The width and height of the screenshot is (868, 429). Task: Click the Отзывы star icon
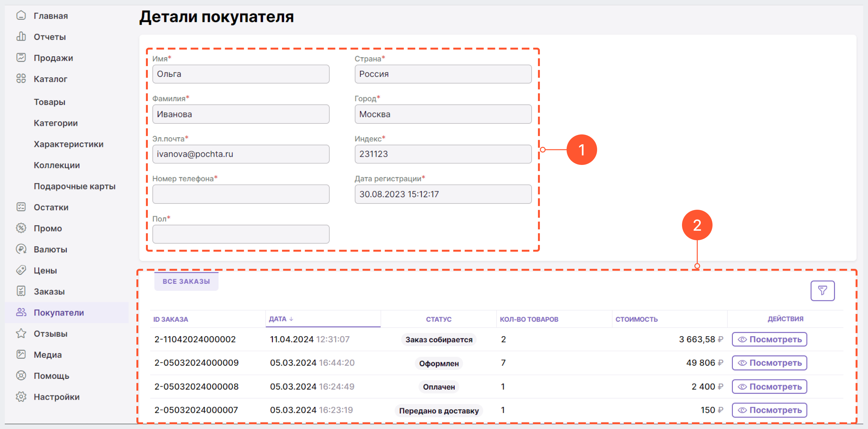click(x=21, y=333)
